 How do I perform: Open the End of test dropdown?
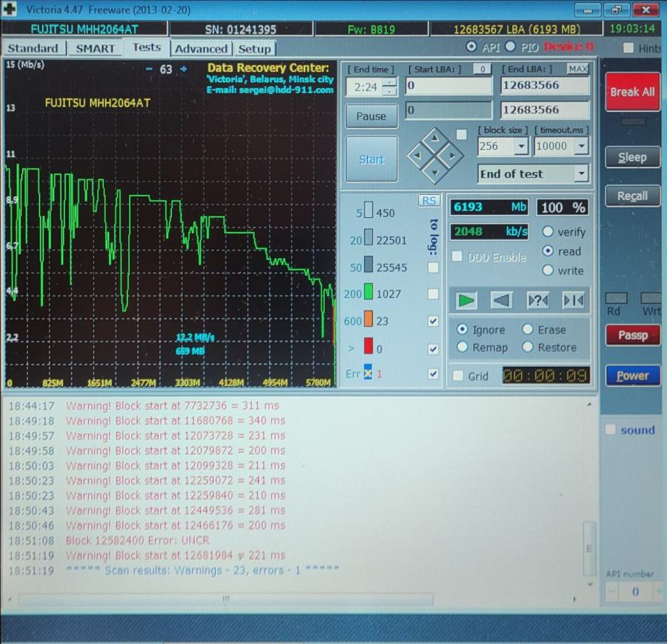pyautogui.click(x=581, y=174)
